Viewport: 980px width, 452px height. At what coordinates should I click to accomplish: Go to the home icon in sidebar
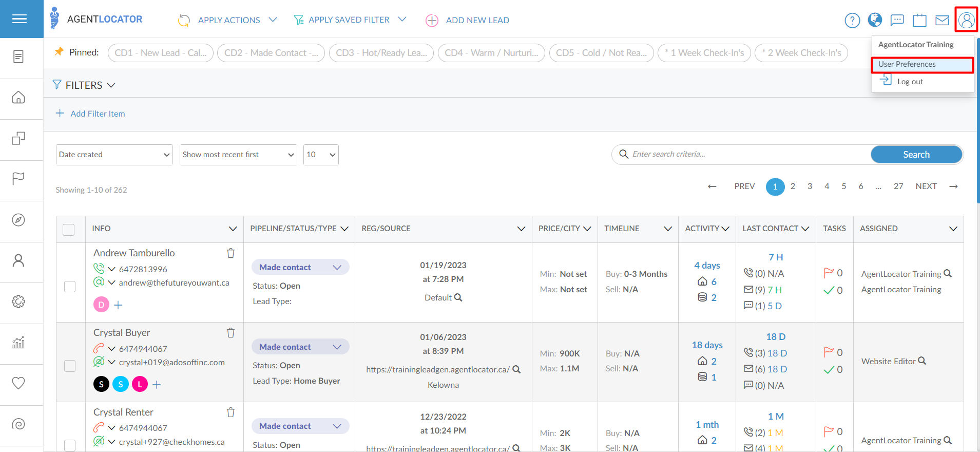(x=18, y=97)
